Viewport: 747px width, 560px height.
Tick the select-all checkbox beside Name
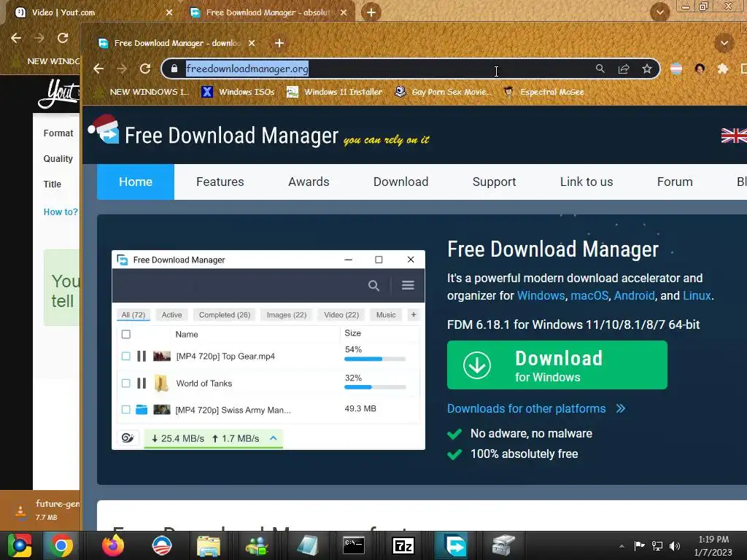tap(125, 334)
